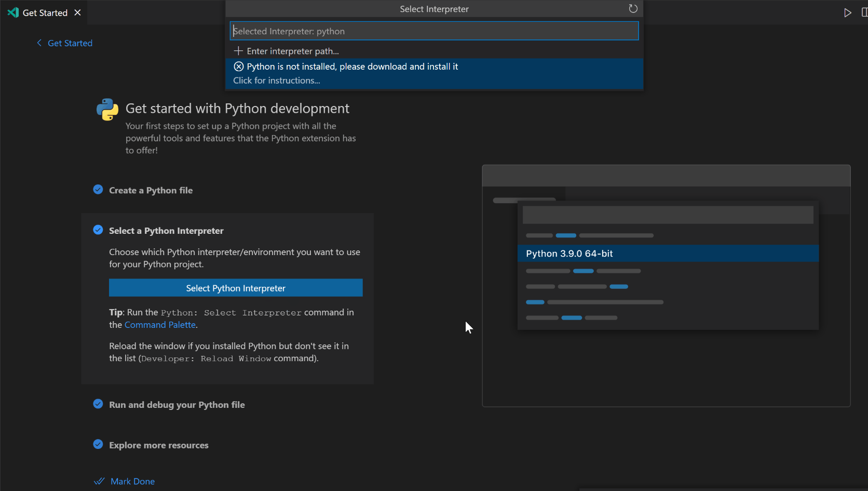Click the Get started with Python development heading
The height and width of the screenshot is (491, 868).
pos(237,109)
